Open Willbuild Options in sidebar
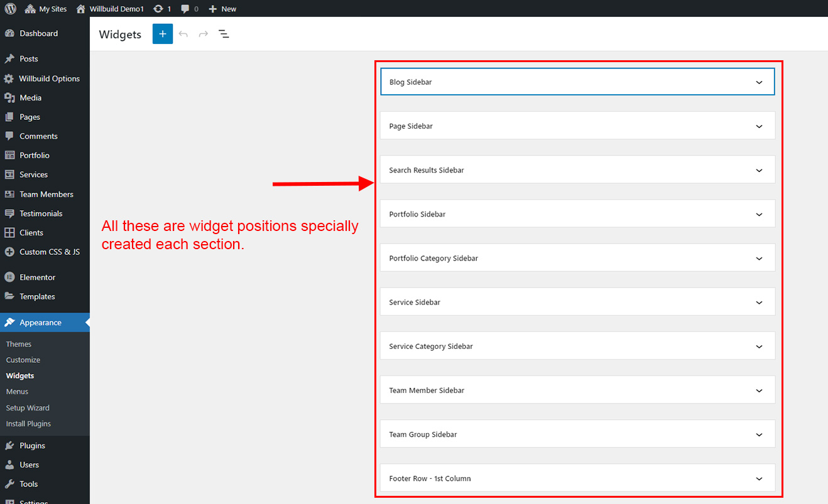828x504 pixels. point(49,78)
